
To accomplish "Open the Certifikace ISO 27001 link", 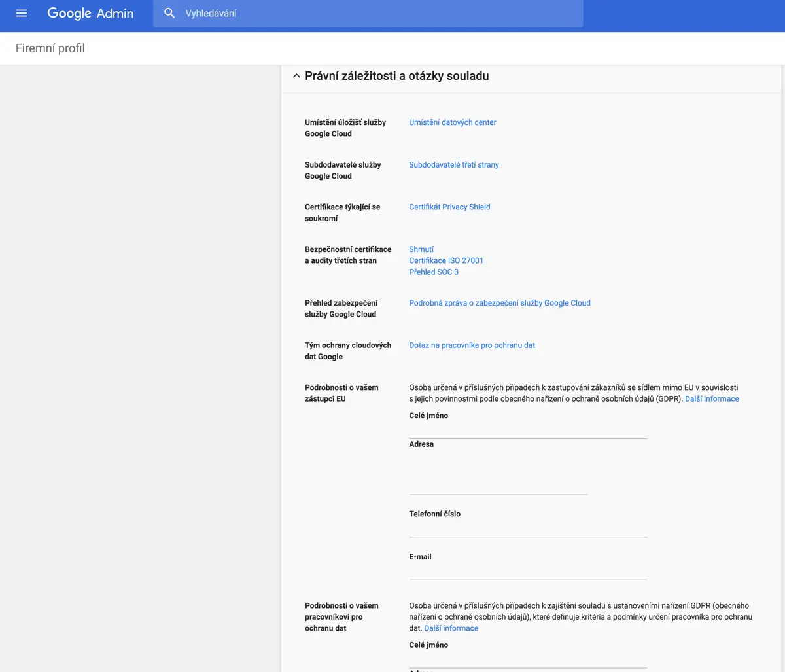I will tap(446, 260).
